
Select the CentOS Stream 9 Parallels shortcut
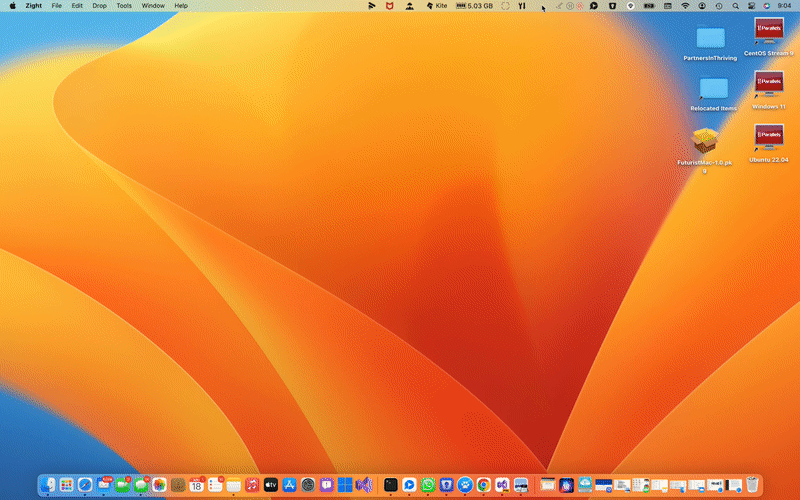tap(768, 32)
